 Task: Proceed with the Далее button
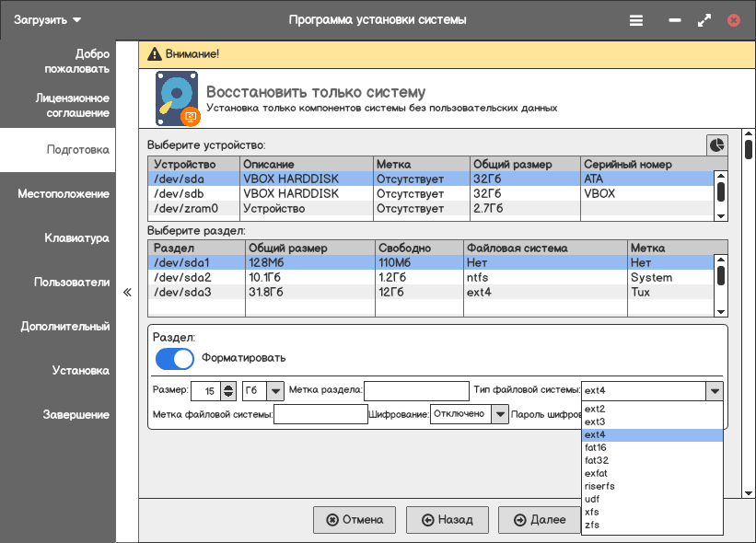(x=540, y=520)
